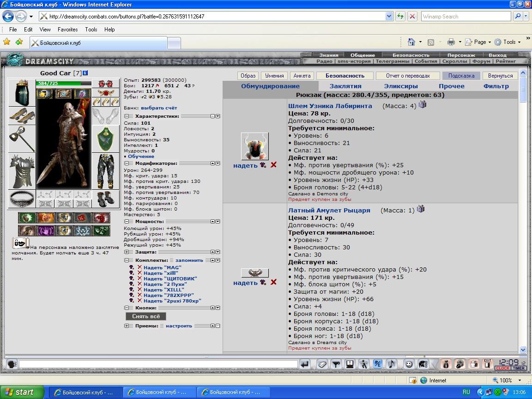Collapse the Комплекты section
532x399 pixels.
coord(127,260)
